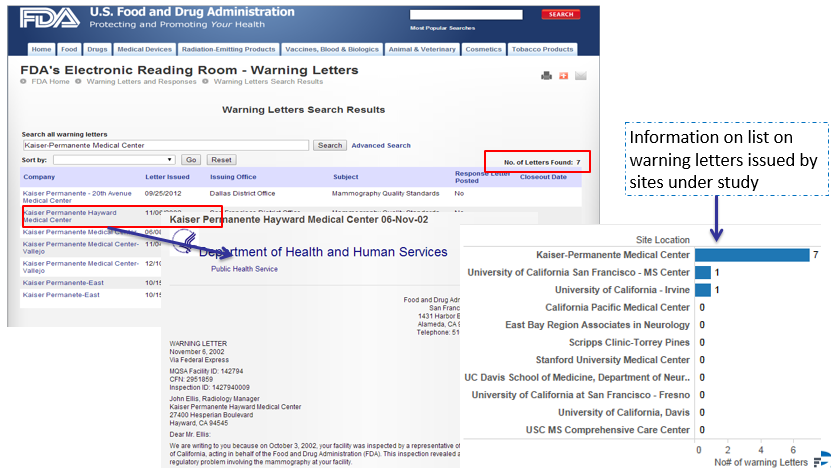
Task: Click the Public Health Service link
Action: point(244,269)
